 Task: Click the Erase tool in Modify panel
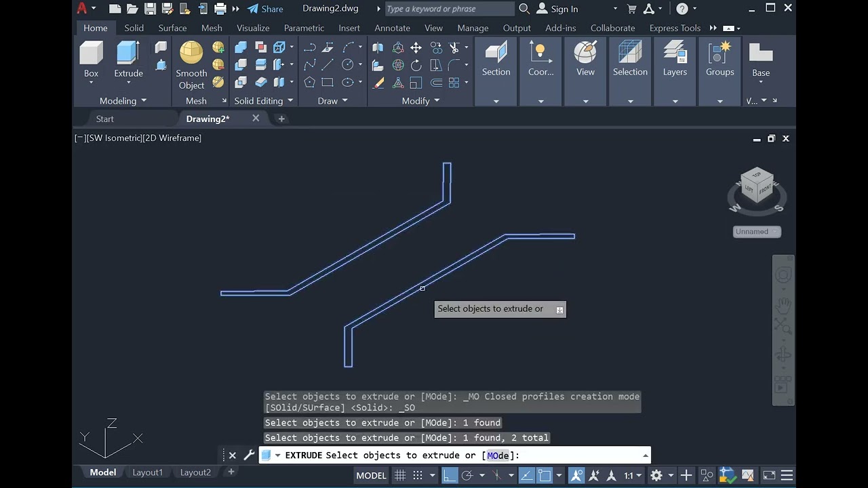379,83
